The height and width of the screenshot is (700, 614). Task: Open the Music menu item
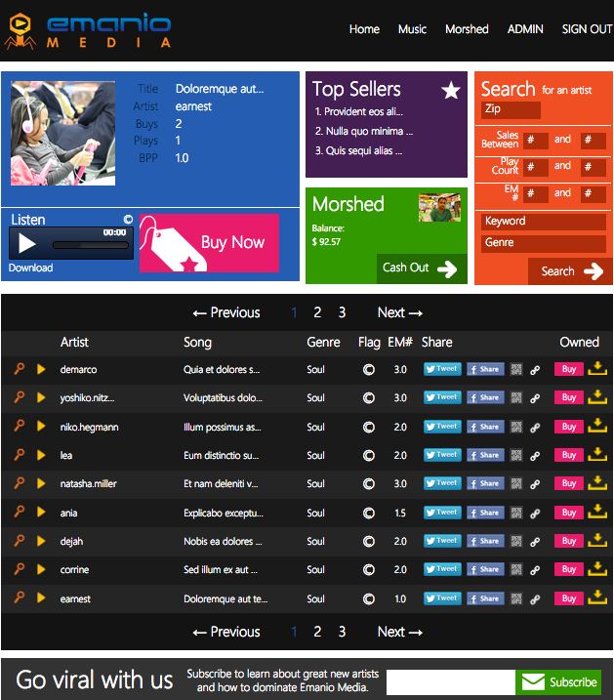[x=412, y=29]
